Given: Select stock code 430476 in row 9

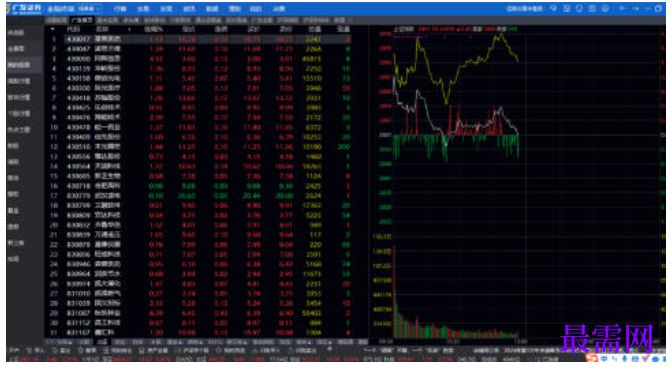Looking at the screenshot, I should (x=78, y=117).
